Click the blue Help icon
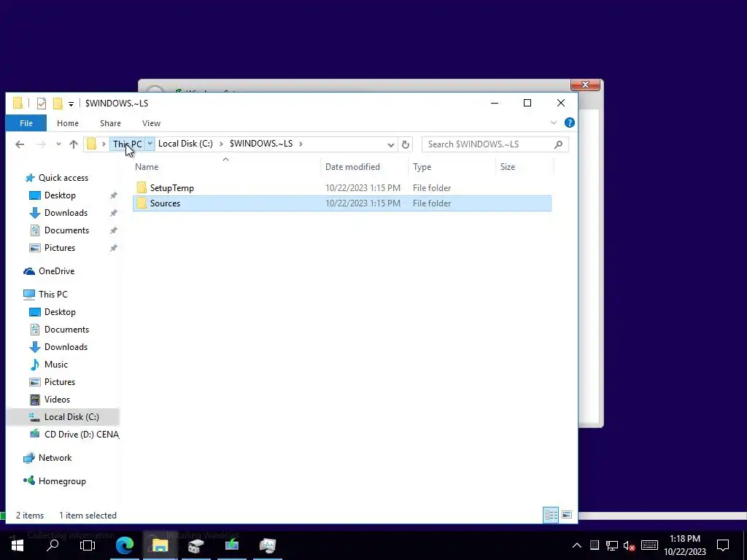The width and height of the screenshot is (747, 560). (x=569, y=122)
